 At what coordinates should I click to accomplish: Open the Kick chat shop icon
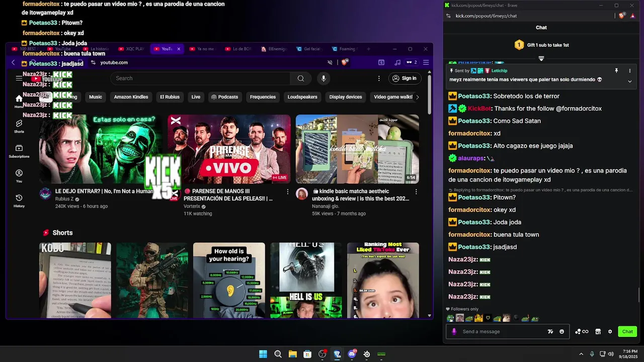[598, 331]
